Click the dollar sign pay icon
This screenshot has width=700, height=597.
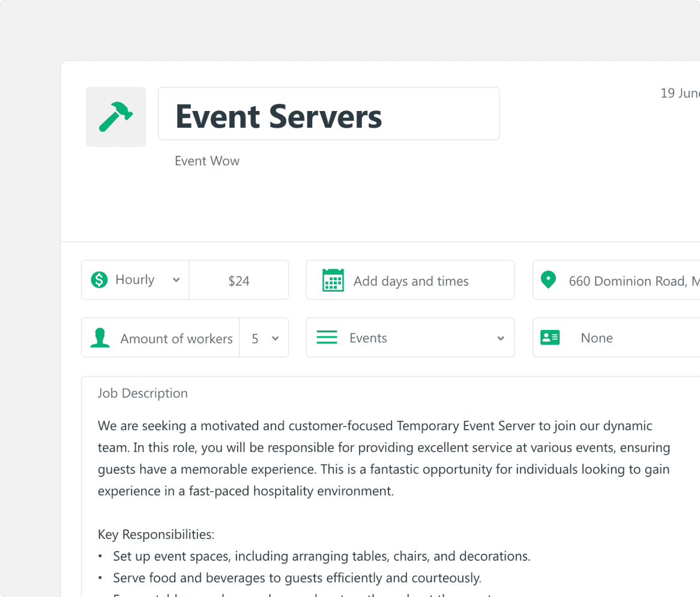[99, 280]
